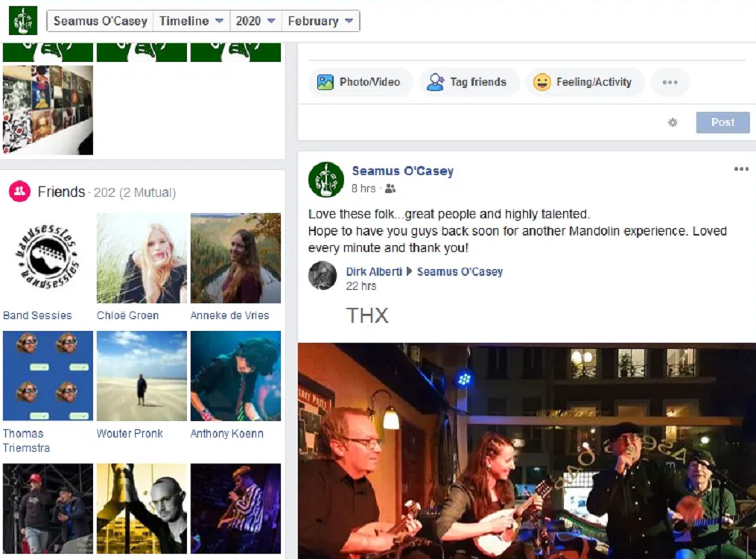Open the mandolin band performance photo

pyautogui.click(x=526, y=450)
